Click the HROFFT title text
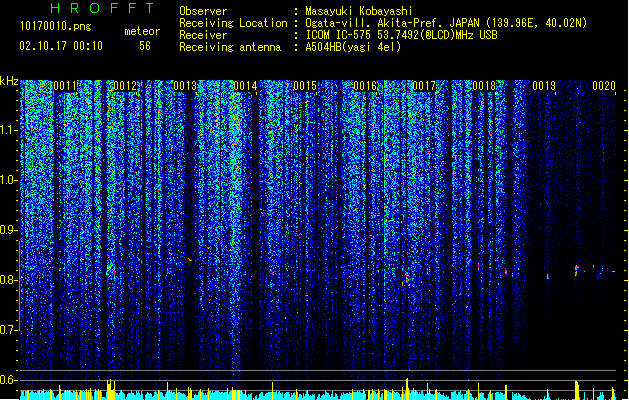 (x=103, y=8)
